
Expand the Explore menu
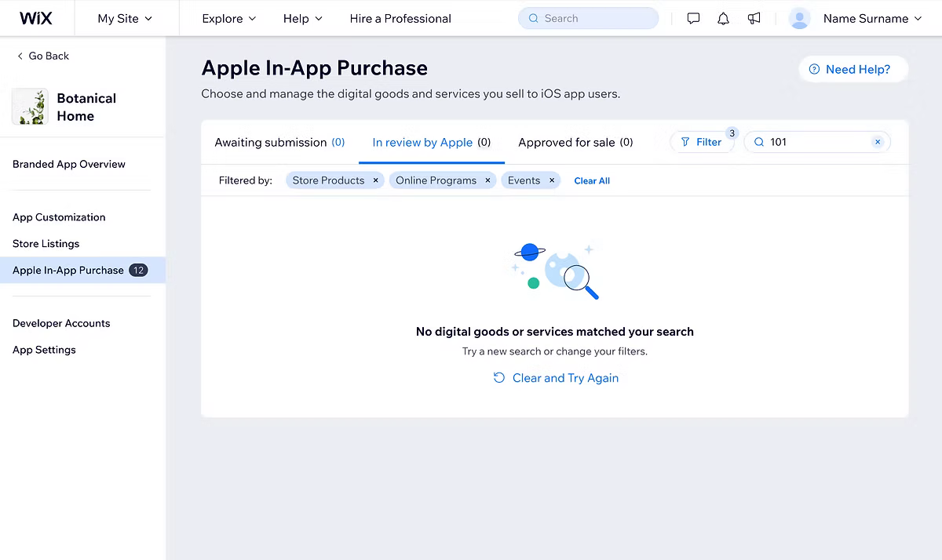tap(229, 18)
